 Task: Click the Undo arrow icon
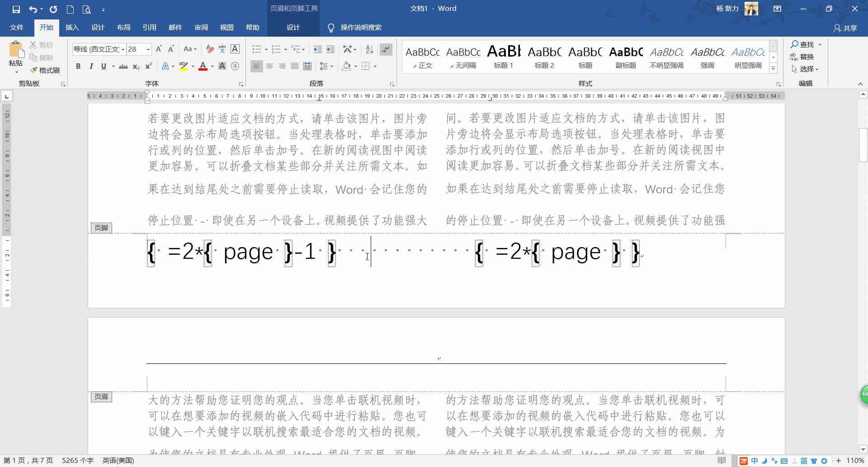(x=33, y=9)
